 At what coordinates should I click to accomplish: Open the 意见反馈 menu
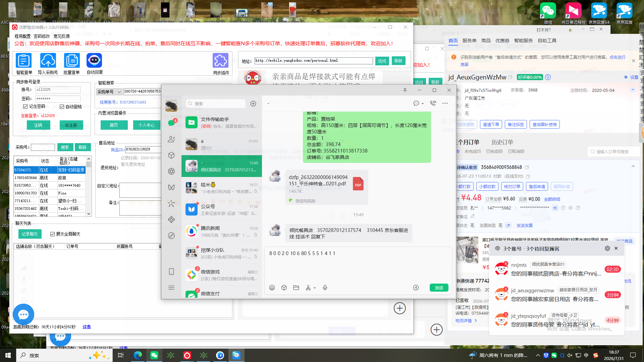tap(62, 36)
